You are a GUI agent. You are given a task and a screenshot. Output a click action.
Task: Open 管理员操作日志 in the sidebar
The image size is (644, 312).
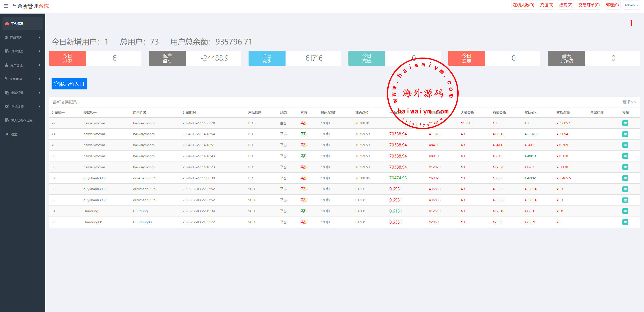point(22,120)
